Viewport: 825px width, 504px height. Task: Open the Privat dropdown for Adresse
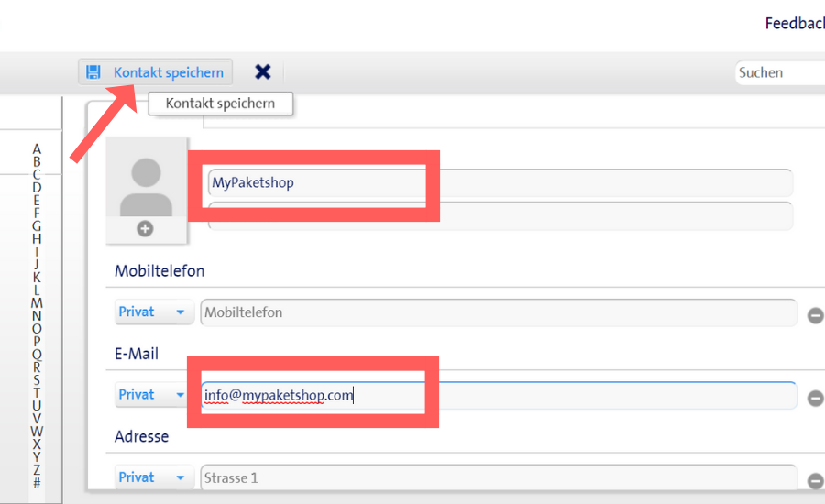[152, 477]
